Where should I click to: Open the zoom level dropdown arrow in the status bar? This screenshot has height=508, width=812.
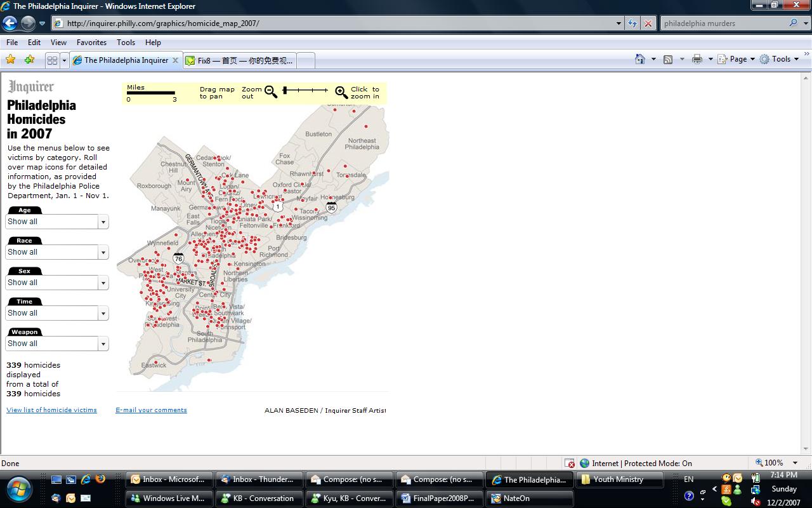coord(796,464)
